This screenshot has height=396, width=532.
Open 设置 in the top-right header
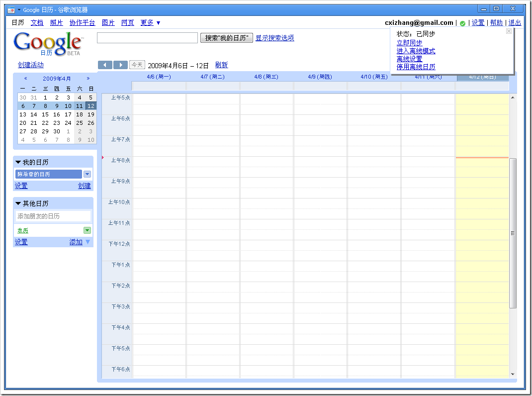coord(478,23)
